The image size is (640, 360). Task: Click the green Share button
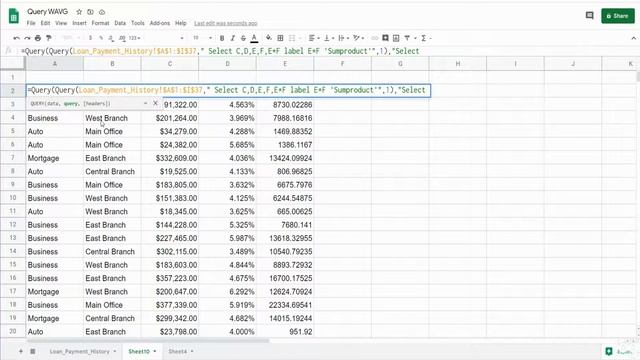pyautogui.click(x=618, y=16)
